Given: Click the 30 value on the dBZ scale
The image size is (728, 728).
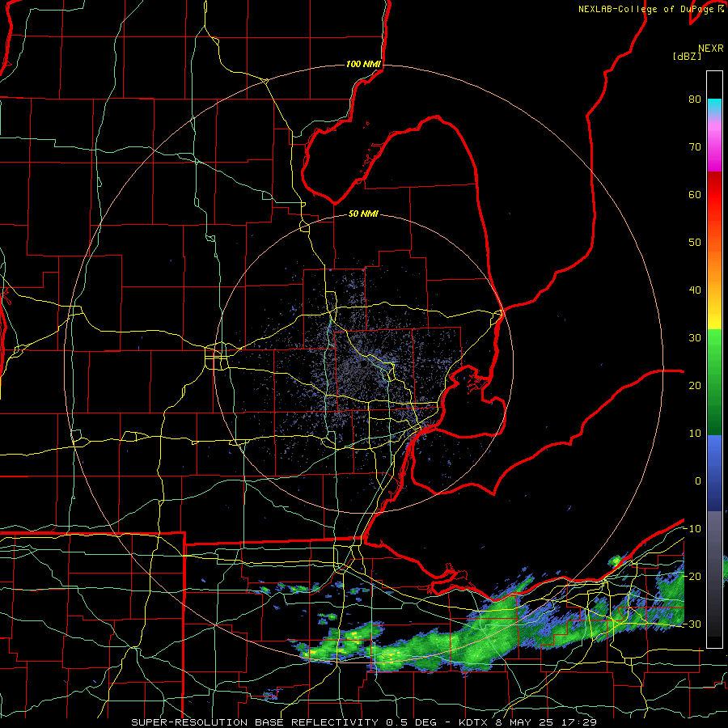Looking at the screenshot, I should point(695,338).
